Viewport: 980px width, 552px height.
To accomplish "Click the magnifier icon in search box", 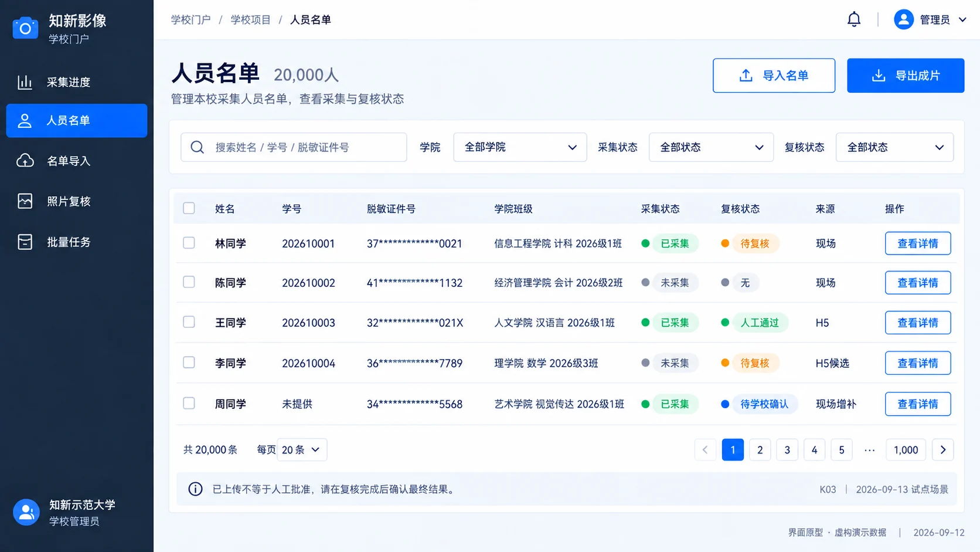I will [x=198, y=147].
